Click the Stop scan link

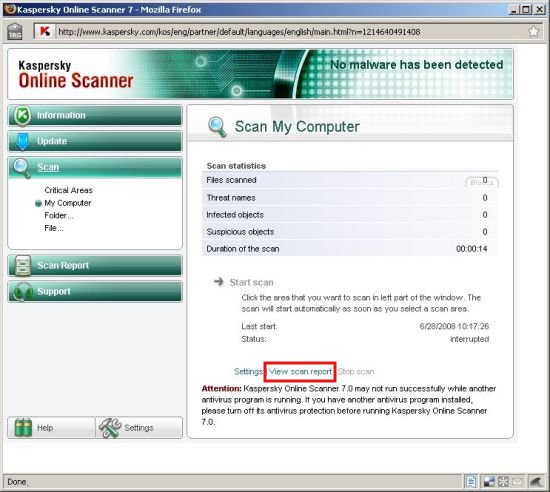pos(356,371)
